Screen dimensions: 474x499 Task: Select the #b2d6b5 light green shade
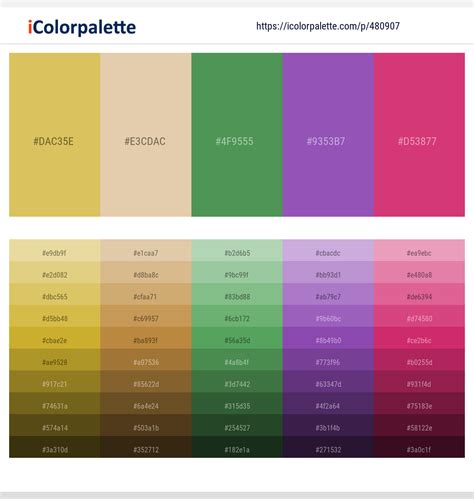pos(237,251)
